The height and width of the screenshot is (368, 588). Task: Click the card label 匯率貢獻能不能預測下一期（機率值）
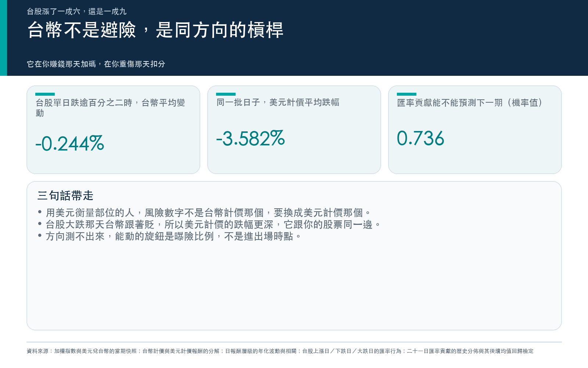[x=470, y=103]
